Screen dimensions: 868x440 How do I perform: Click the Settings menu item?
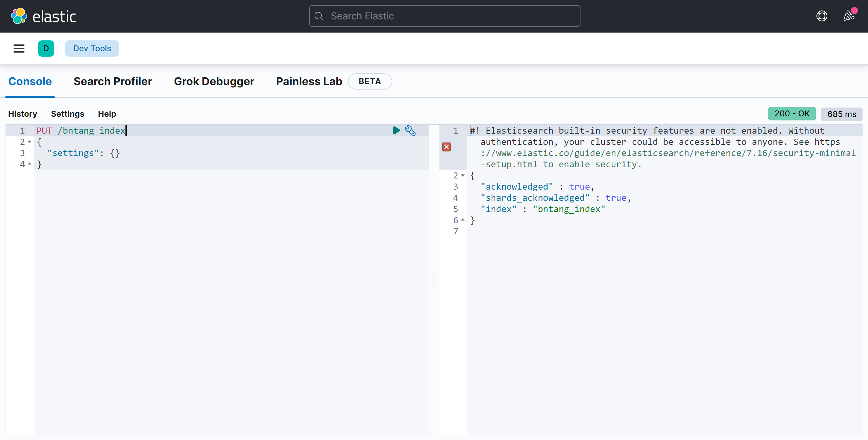67,113
